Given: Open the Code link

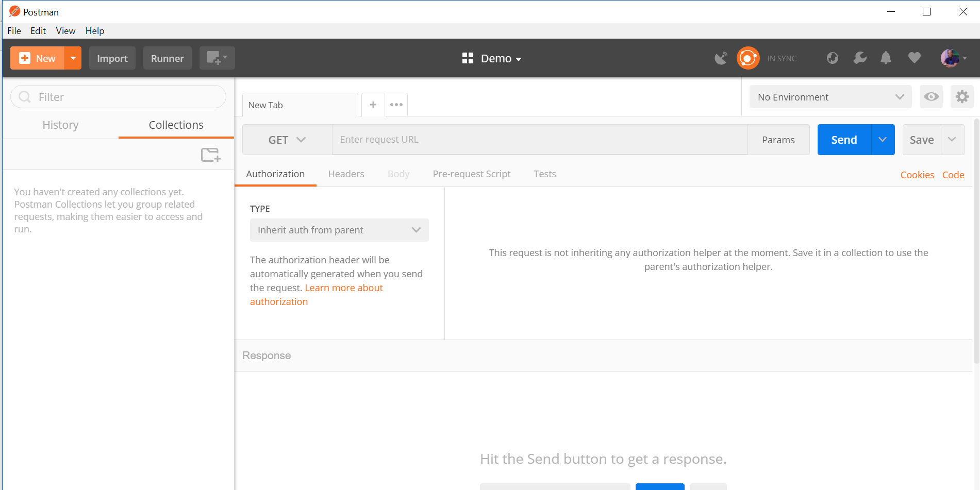Looking at the screenshot, I should click(x=953, y=175).
